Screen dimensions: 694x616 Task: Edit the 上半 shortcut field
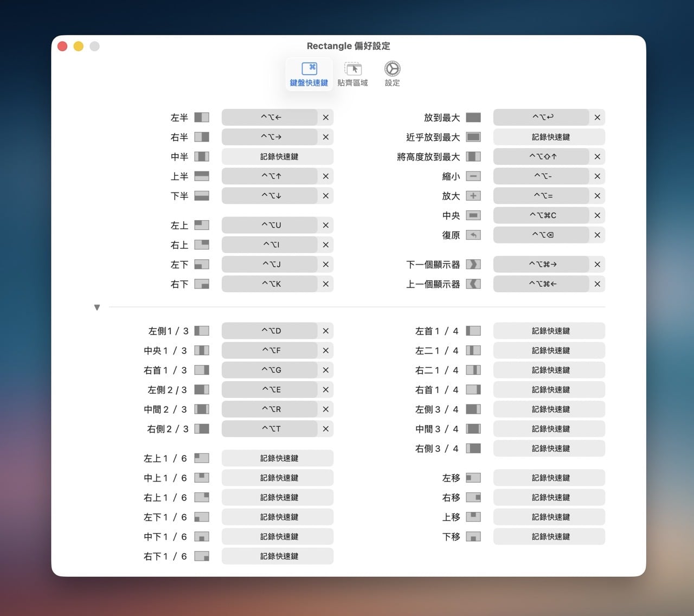(x=270, y=176)
